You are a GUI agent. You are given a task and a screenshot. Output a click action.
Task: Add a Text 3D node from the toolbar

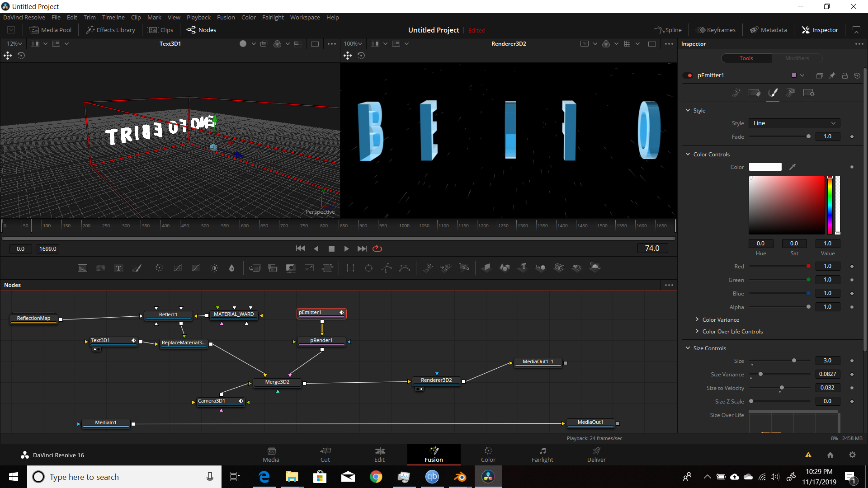[x=523, y=268]
